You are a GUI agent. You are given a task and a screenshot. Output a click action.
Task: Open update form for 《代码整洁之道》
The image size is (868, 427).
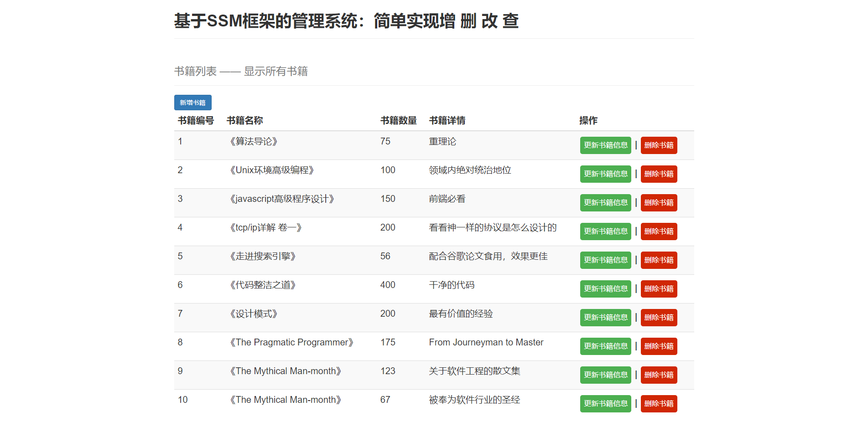click(605, 289)
